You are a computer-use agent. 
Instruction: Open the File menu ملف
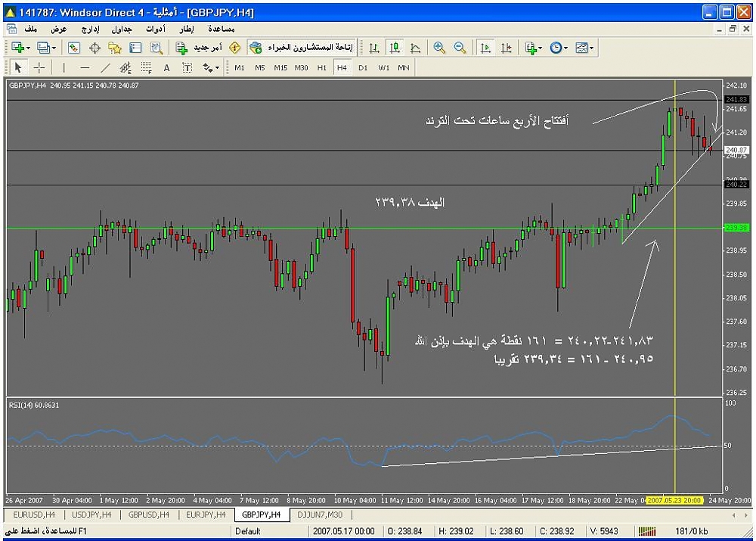(31, 29)
